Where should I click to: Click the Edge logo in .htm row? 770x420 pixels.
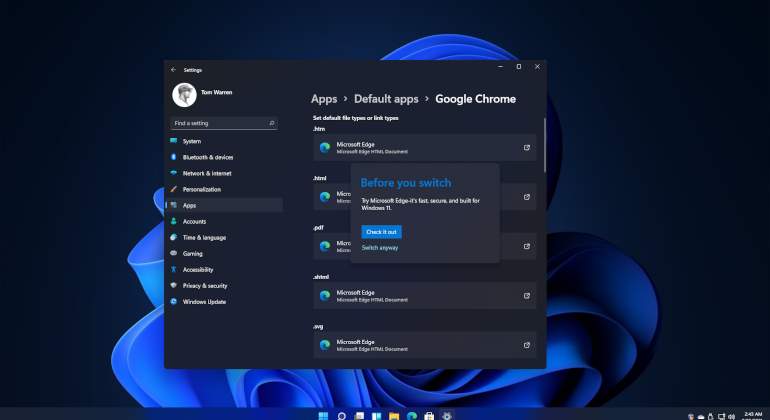click(x=325, y=148)
